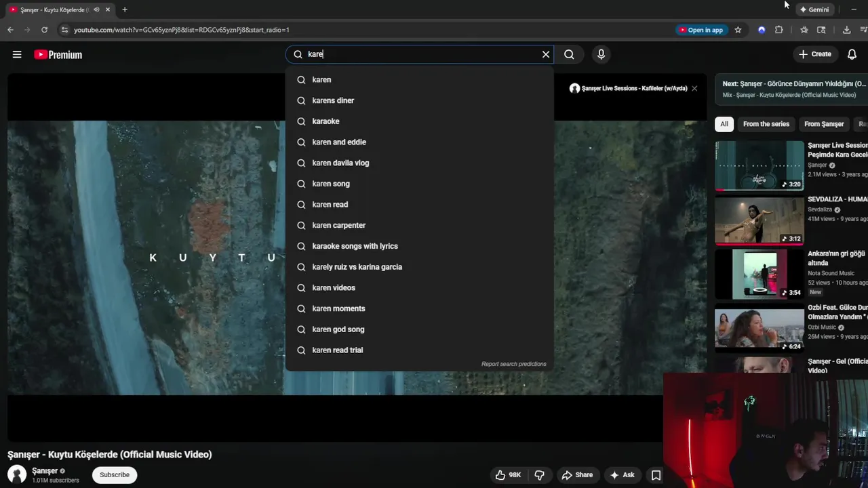Pick "karely ruiz vs karina garcia"

(x=420, y=267)
